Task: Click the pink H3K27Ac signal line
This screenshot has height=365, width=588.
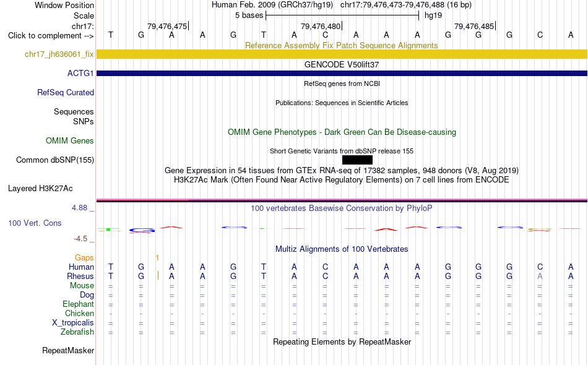Action: 342,200
